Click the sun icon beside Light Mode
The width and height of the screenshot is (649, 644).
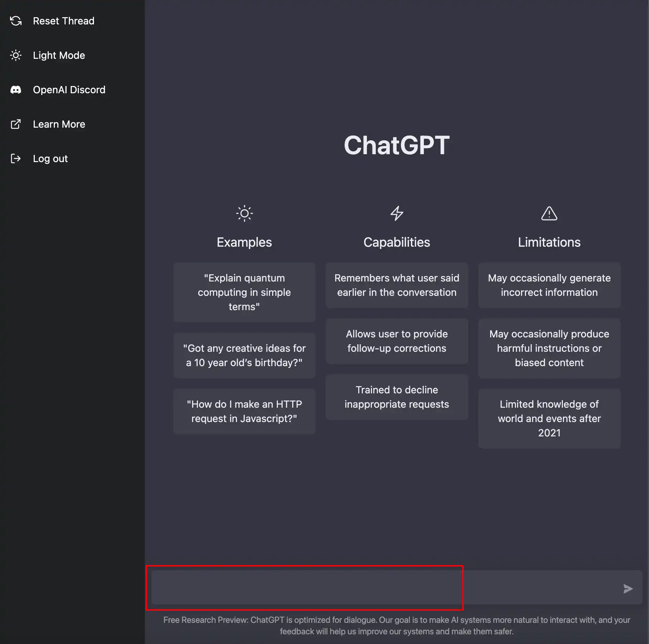coord(16,55)
